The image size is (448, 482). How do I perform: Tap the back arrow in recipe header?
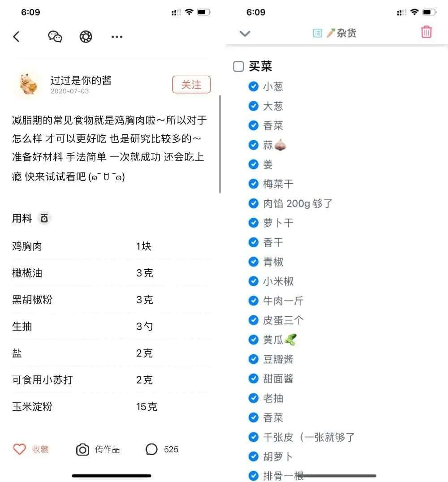[17, 37]
